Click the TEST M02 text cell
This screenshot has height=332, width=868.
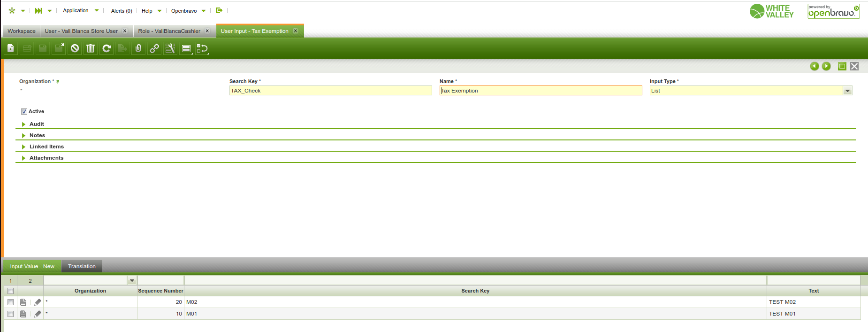pos(814,302)
